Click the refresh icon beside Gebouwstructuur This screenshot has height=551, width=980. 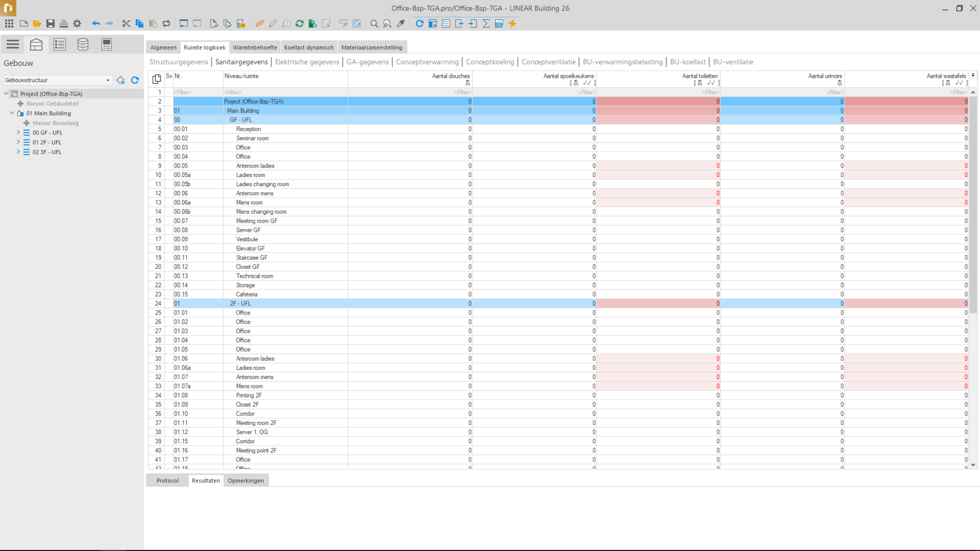[135, 80]
